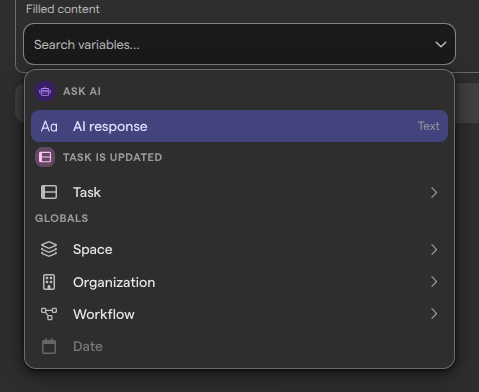Expand the Task chevron arrow
This screenshot has width=479, height=392.
[x=434, y=192]
